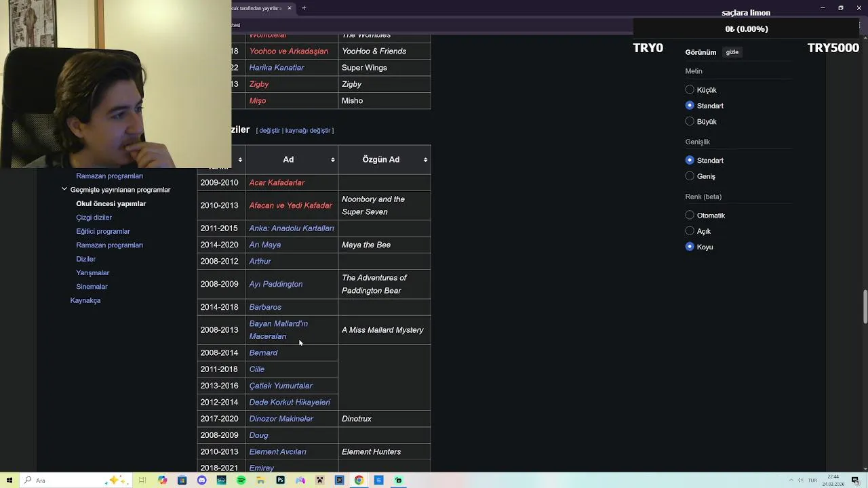Screen dimensions: 868x488
Task: Open Discord from the taskbar
Action: 201,480
